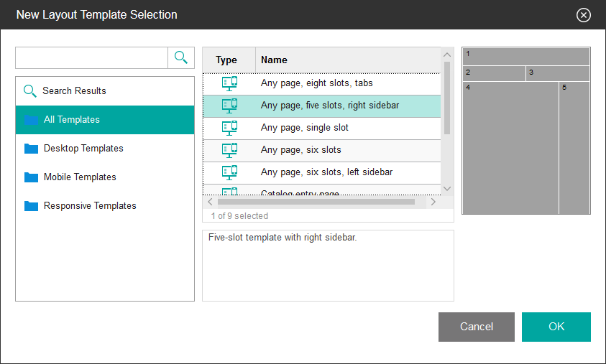Select All Templates in the sidebar
Screen dimensions: 606x364
tap(72, 120)
